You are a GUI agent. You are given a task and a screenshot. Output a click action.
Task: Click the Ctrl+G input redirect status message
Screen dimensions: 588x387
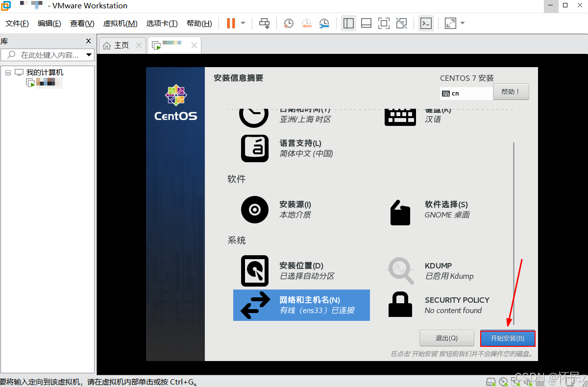98,382
